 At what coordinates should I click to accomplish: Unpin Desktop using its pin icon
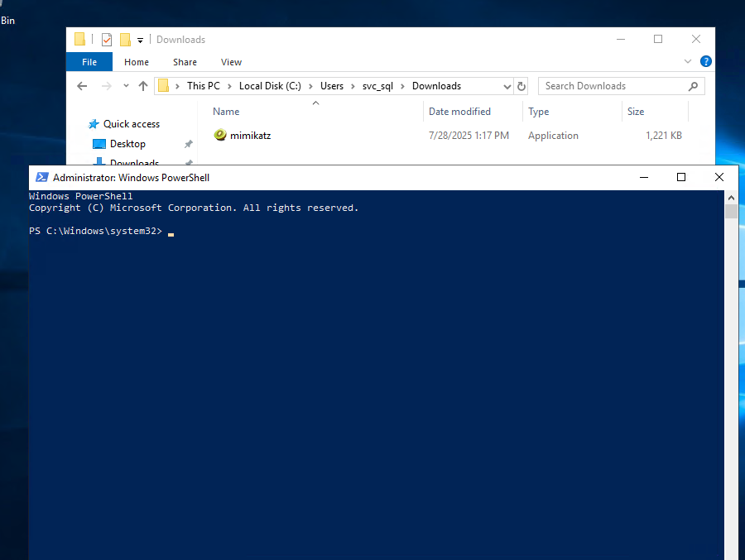point(189,144)
